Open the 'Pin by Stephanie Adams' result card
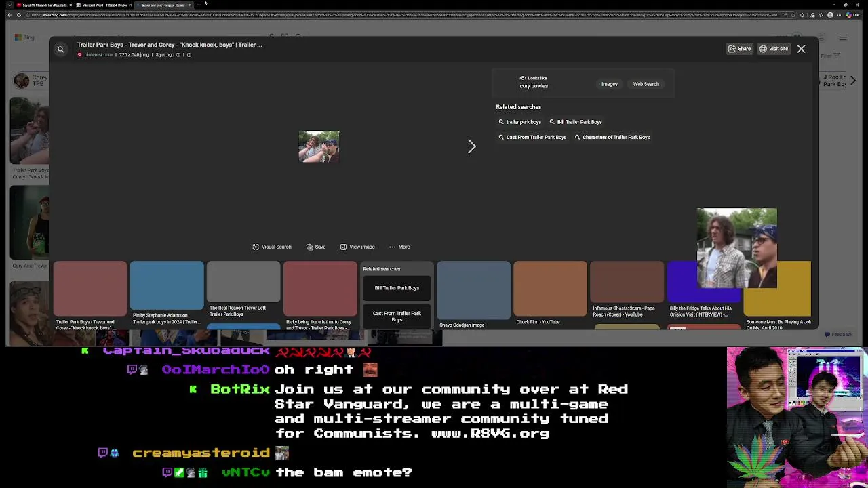The height and width of the screenshot is (488, 868). [x=166, y=293]
